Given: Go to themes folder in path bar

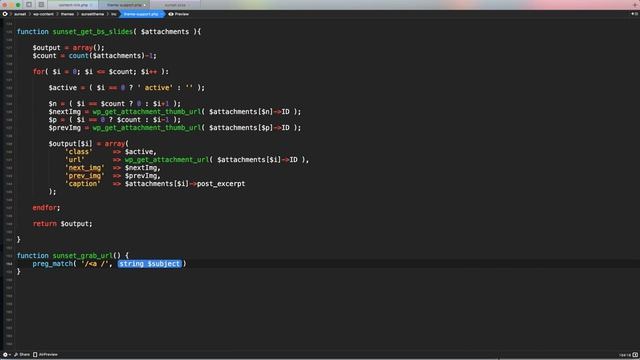Looking at the screenshot, I should click(x=67, y=14).
